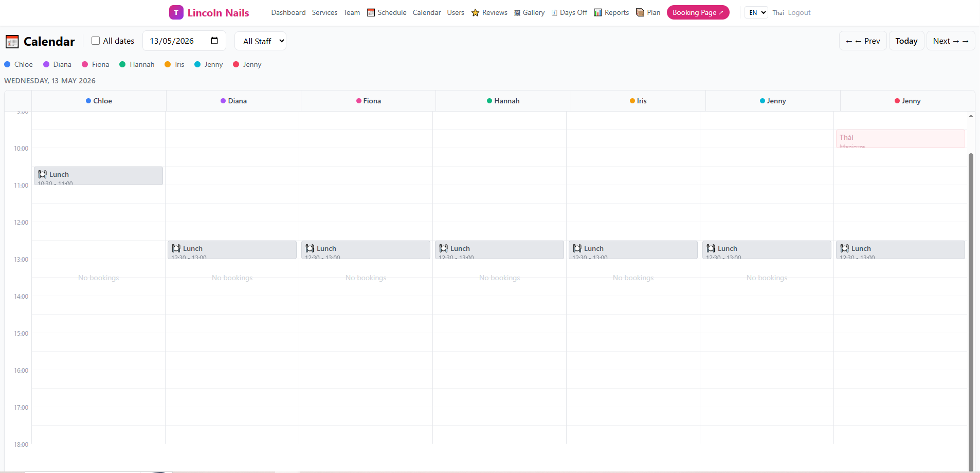
Task: Go to next day with Next
Action: 951,41
